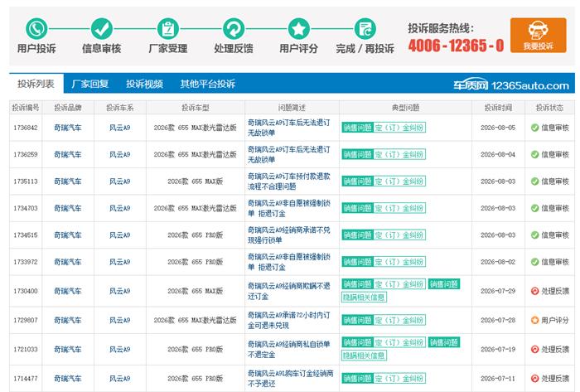Click date 2026-07-29 cell
This screenshot has width=580, height=392.
(498, 291)
